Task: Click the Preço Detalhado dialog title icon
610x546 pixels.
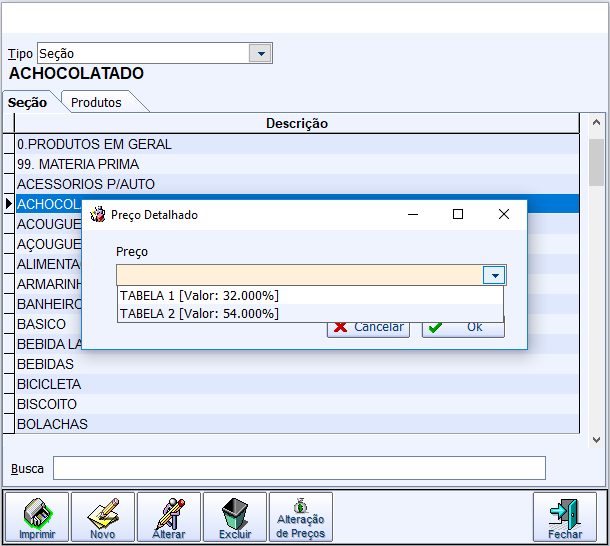Action: tap(98, 214)
